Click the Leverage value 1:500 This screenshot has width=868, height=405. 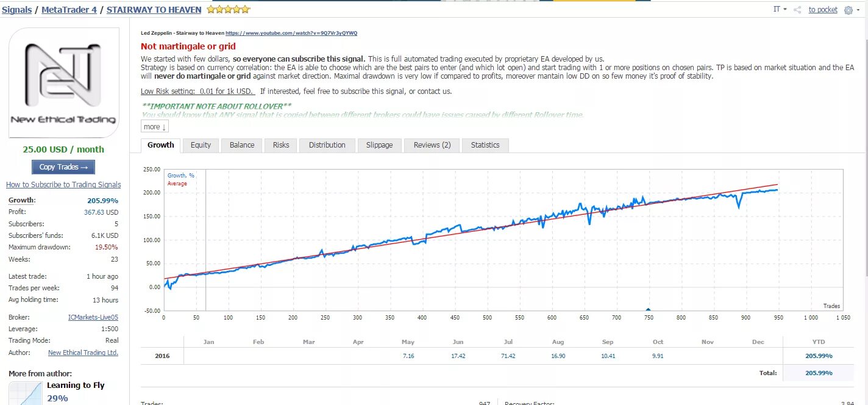pos(110,329)
